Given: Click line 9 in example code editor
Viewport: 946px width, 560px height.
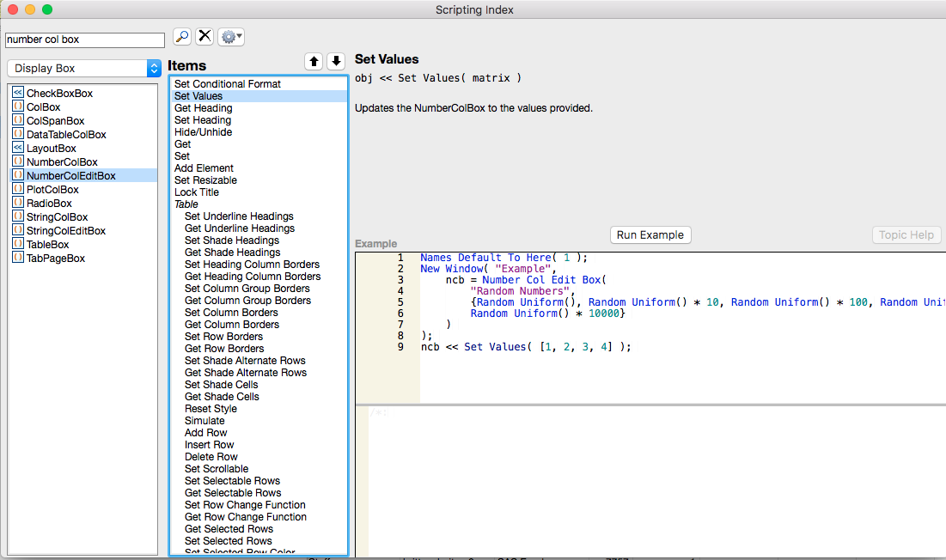Looking at the screenshot, I should [x=526, y=347].
